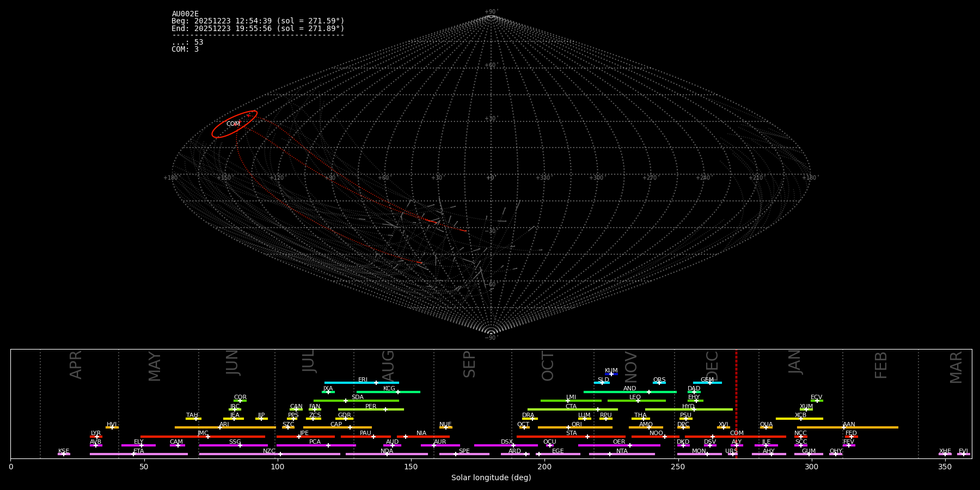
Task: Click the KSE shower label
Action: tap(64, 451)
